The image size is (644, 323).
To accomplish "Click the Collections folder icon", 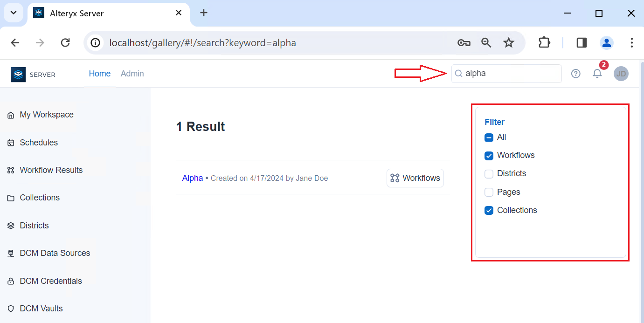I will (10, 198).
